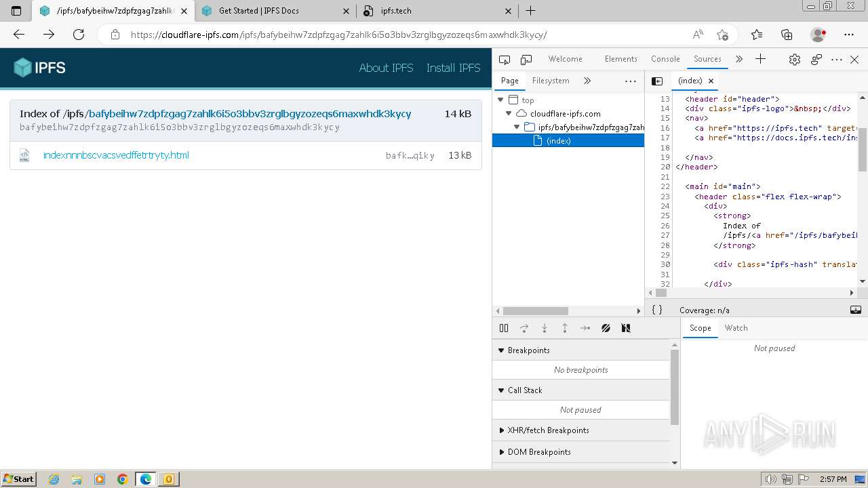Switch to the ipfs.tech browser tab

tap(437, 11)
